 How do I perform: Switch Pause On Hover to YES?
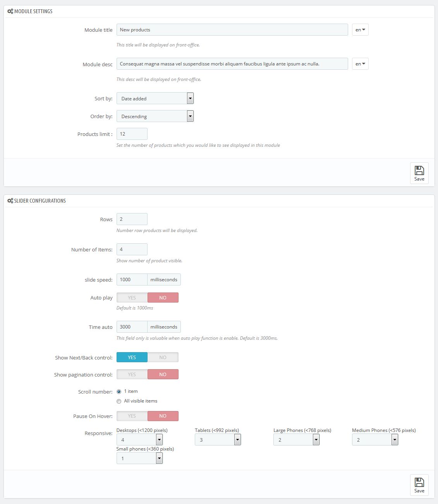pos(132,416)
